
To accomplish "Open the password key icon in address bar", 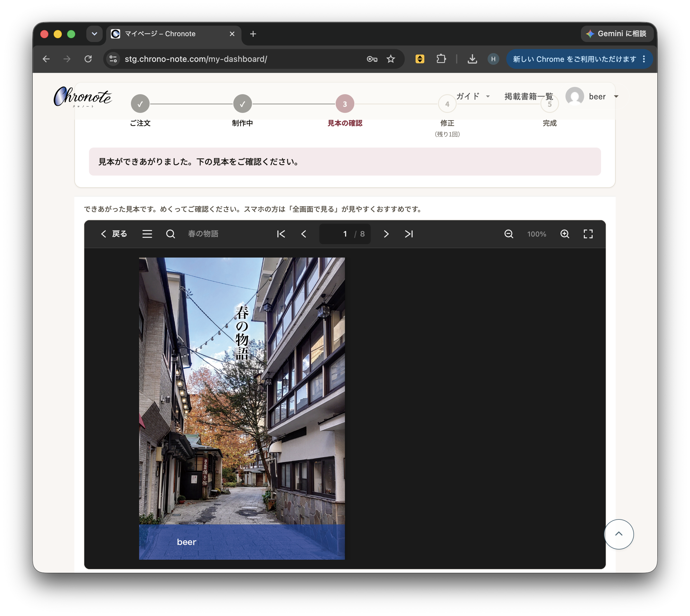I will [372, 59].
